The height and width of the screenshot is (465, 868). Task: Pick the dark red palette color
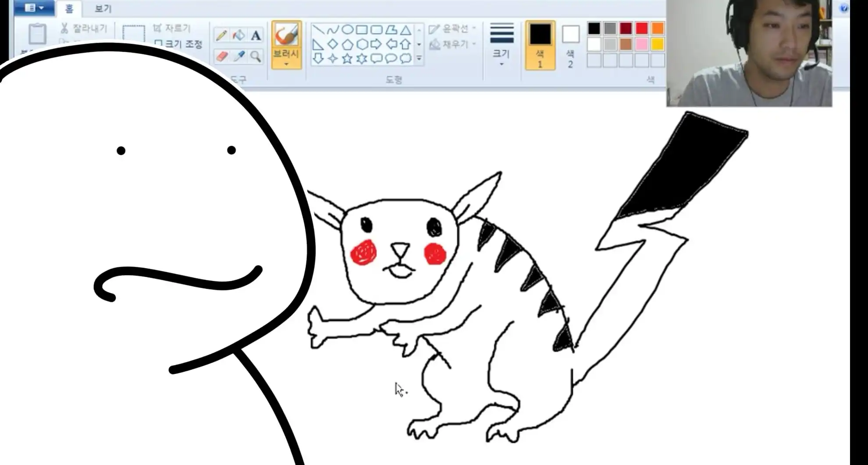tap(626, 29)
